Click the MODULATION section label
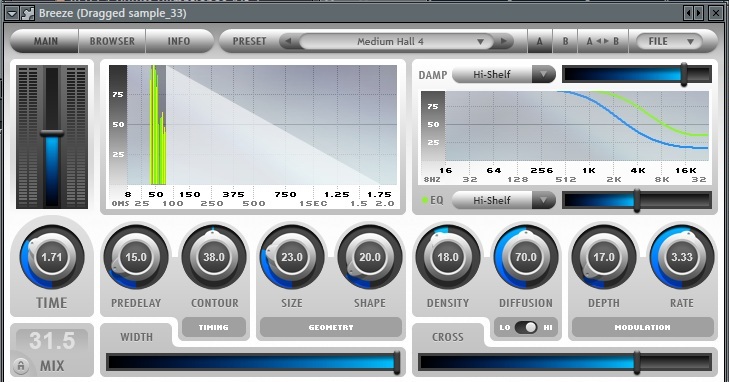The width and height of the screenshot is (729, 382). coord(643,328)
